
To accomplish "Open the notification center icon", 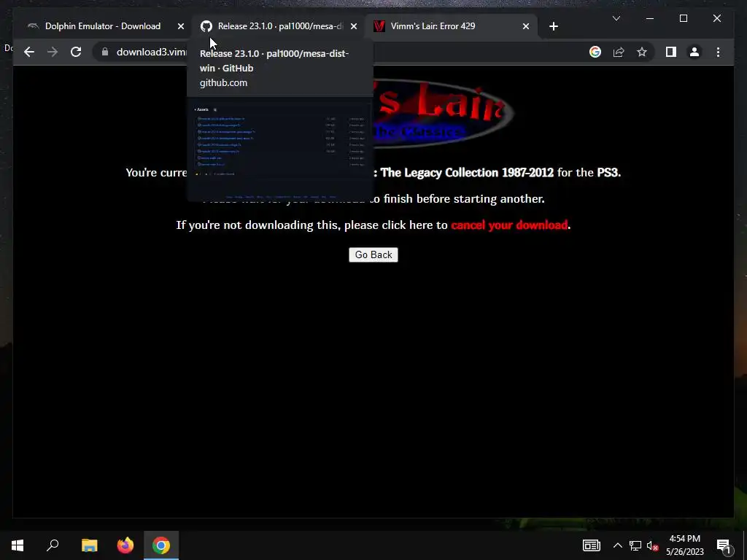I will (x=724, y=545).
